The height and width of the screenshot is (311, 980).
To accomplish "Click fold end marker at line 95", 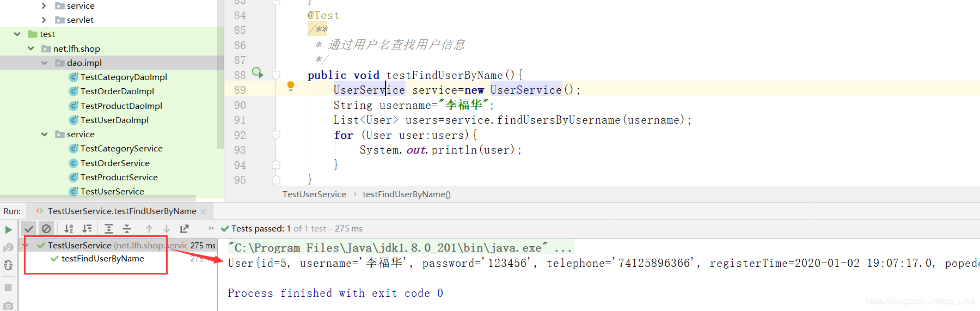I will click(276, 179).
